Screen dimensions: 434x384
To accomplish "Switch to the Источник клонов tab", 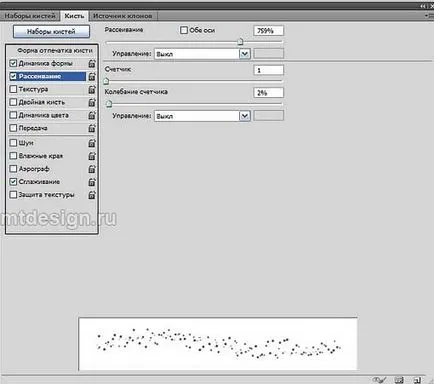I will pos(123,16).
